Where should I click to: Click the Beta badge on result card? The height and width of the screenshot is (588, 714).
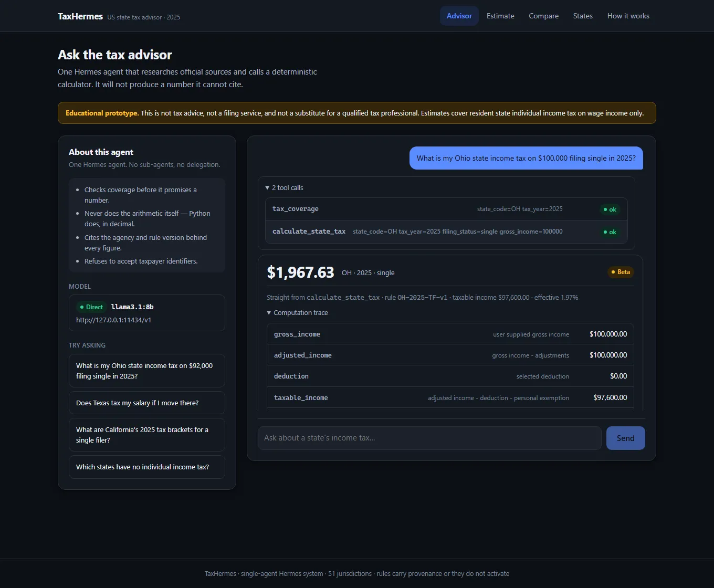click(x=621, y=272)
